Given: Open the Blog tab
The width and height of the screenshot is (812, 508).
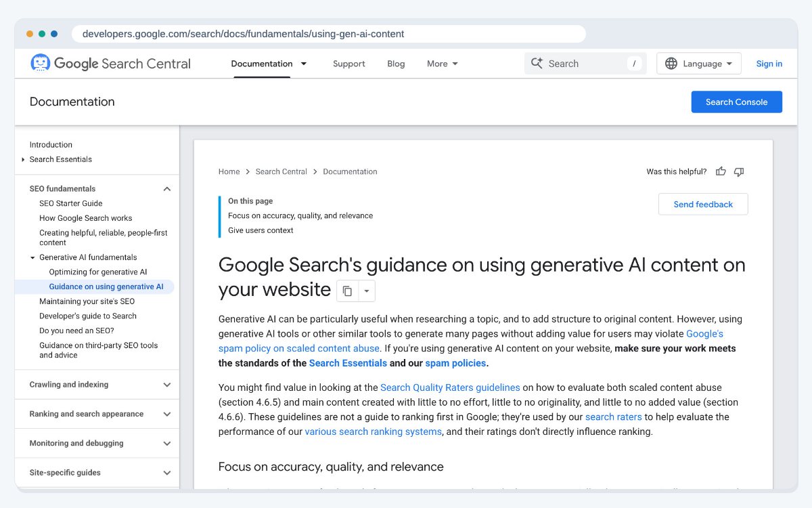Looking at the screenshot, I should [396, 64].
